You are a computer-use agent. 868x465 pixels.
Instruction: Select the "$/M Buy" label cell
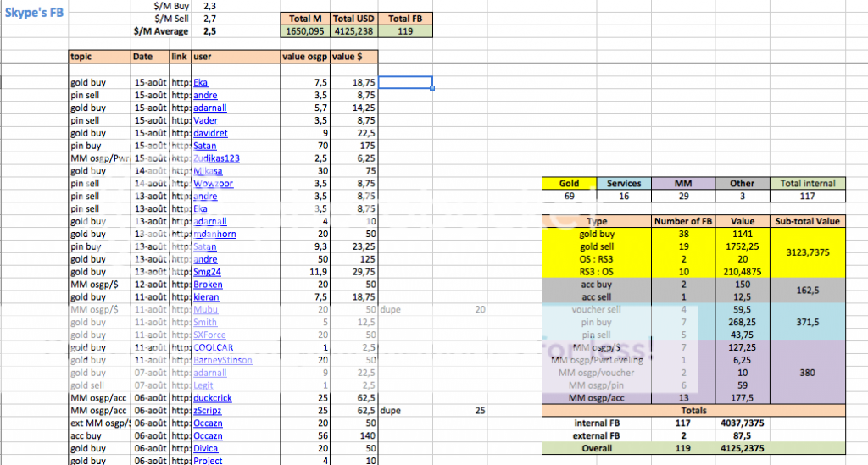tap(171, 6)
